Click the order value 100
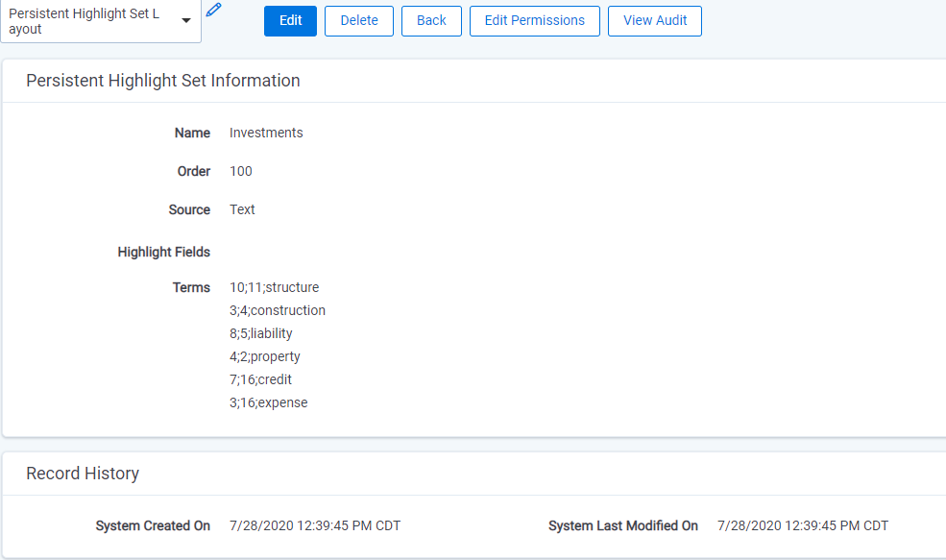The image size is (946, 560). click(241, 171)
